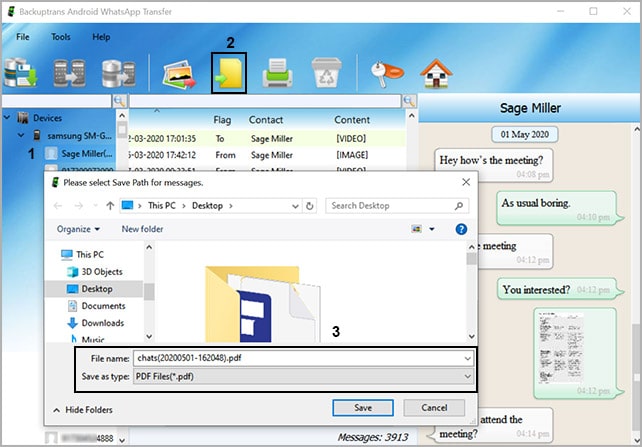Click the File name input field

pyautogui.click(x=295, y=357)
